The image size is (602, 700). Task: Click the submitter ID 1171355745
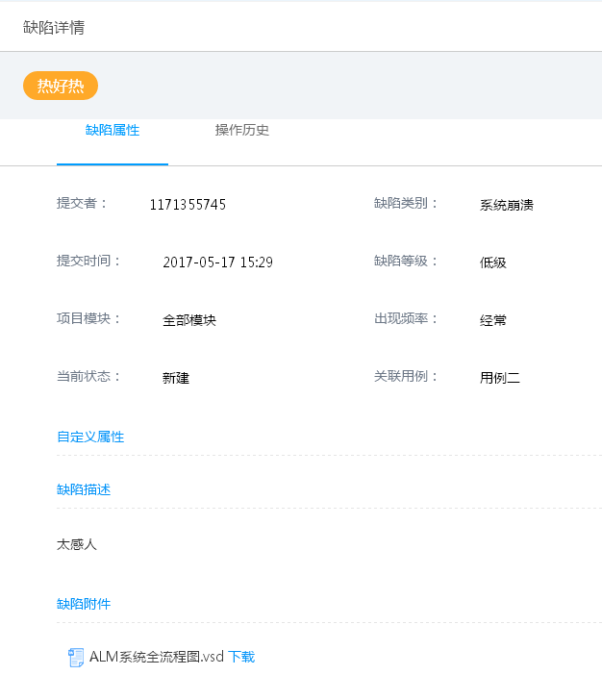point(188,205)
